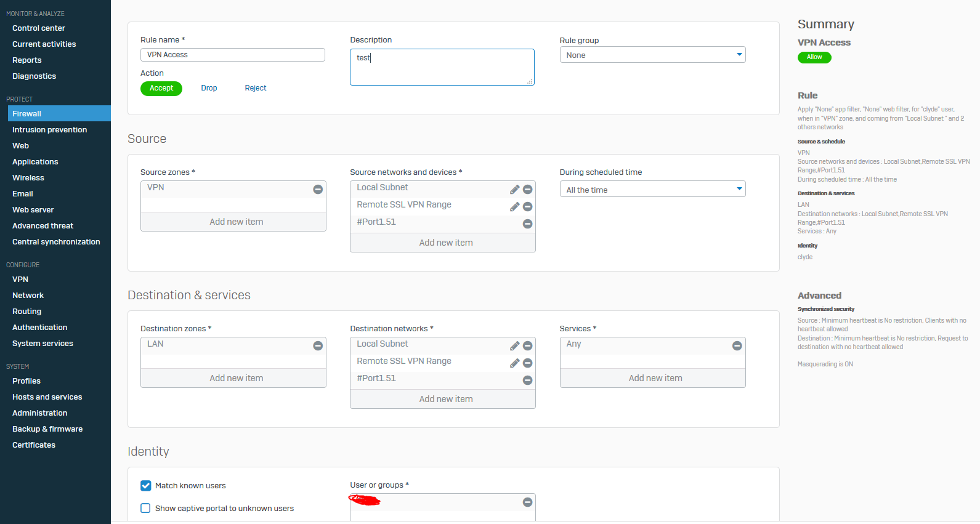Edit Remote SSL VPN Range in destination networks
This screenshot has height=524, width=980.
tap(514, 363)
